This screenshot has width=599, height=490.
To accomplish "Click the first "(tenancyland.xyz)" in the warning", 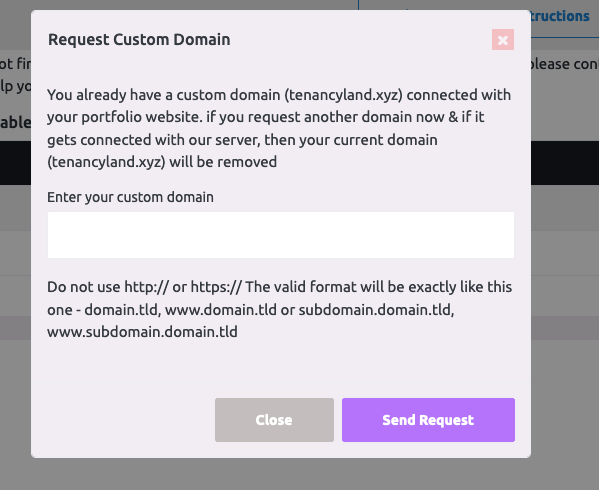I will click(343, 95).
